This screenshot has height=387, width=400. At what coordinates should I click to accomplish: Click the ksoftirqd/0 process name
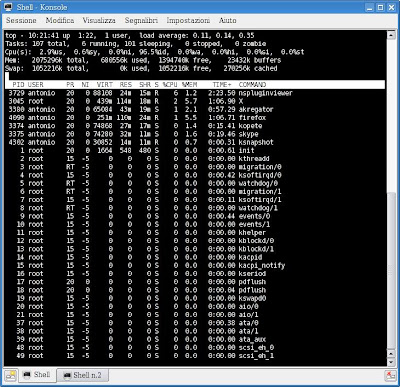(260, 175)
